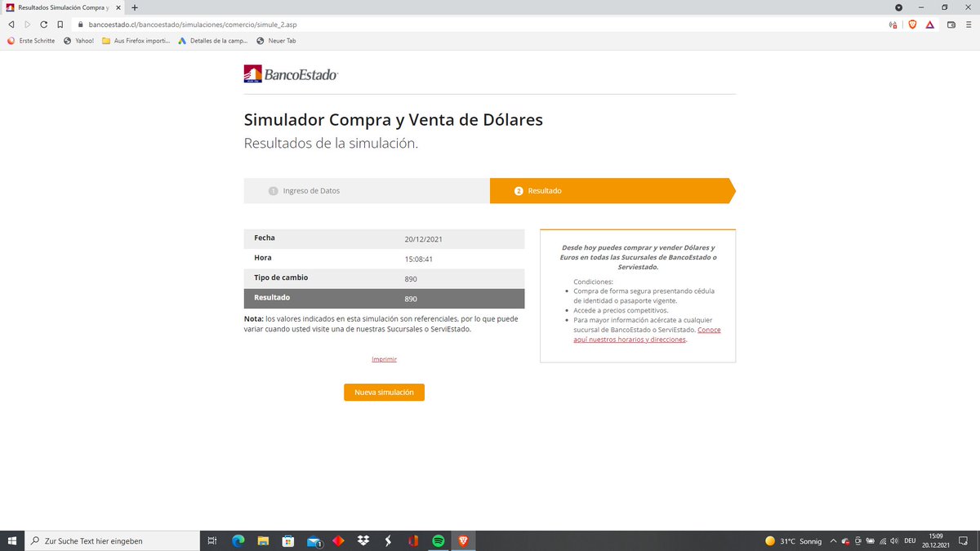
Task: Open the Brave Shields icon
Action: coord(912,24)
